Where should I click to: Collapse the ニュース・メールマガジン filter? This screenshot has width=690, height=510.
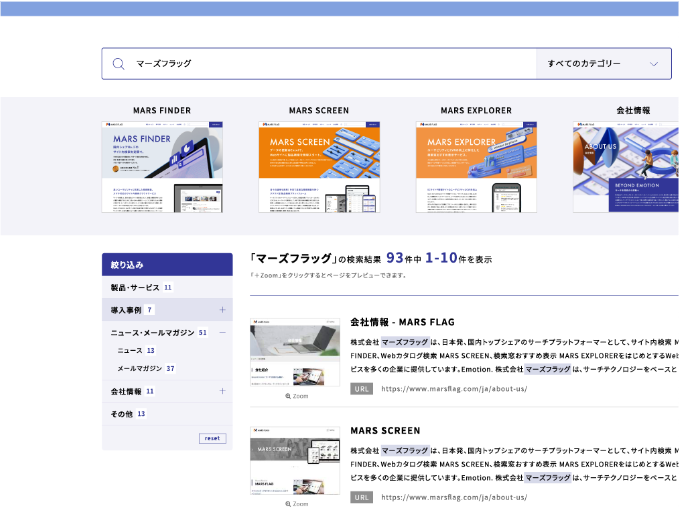[222, 333]
